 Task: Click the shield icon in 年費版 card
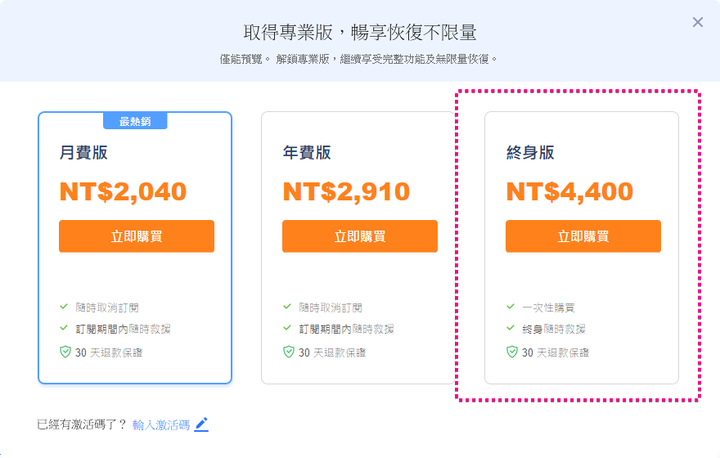pyautogui.click(x=288, y=352)
